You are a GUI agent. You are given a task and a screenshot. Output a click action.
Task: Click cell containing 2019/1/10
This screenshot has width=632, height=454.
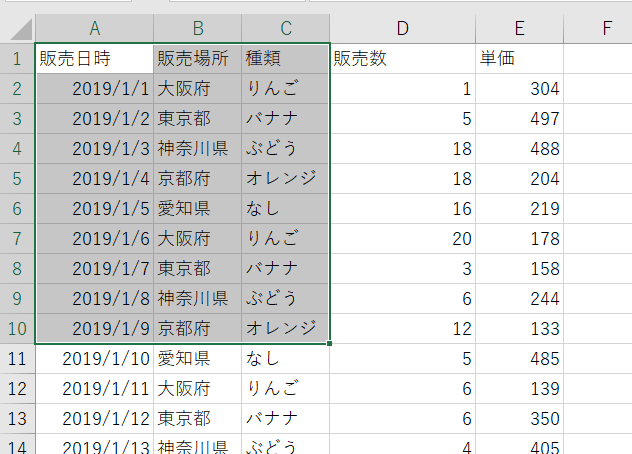(x=94, y=359)
